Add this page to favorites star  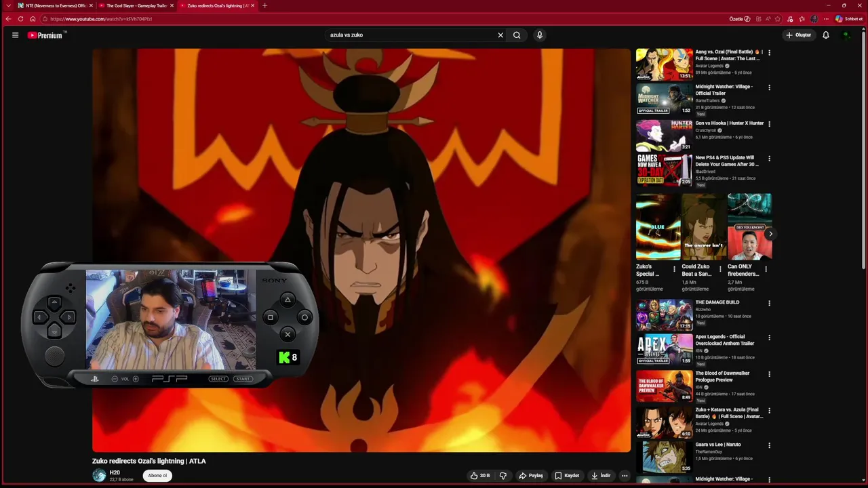click(778, 19)
